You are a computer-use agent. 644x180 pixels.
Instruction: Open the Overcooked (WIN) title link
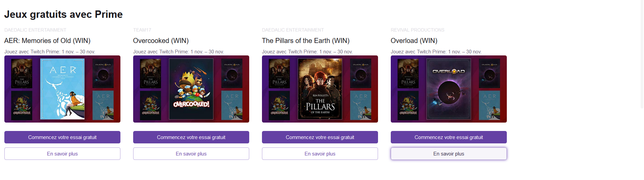click(x=161, y=41)
